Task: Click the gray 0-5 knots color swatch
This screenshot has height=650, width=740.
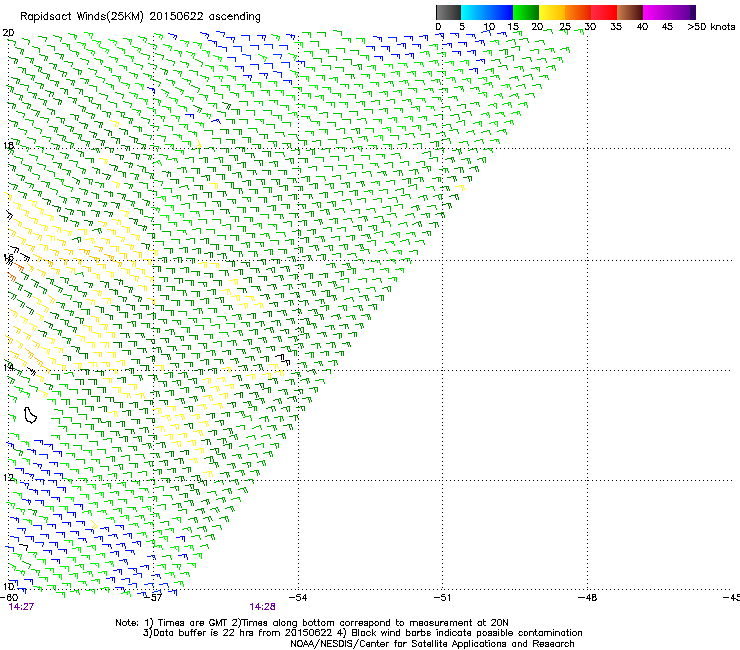Action: [x=448, y=12]
